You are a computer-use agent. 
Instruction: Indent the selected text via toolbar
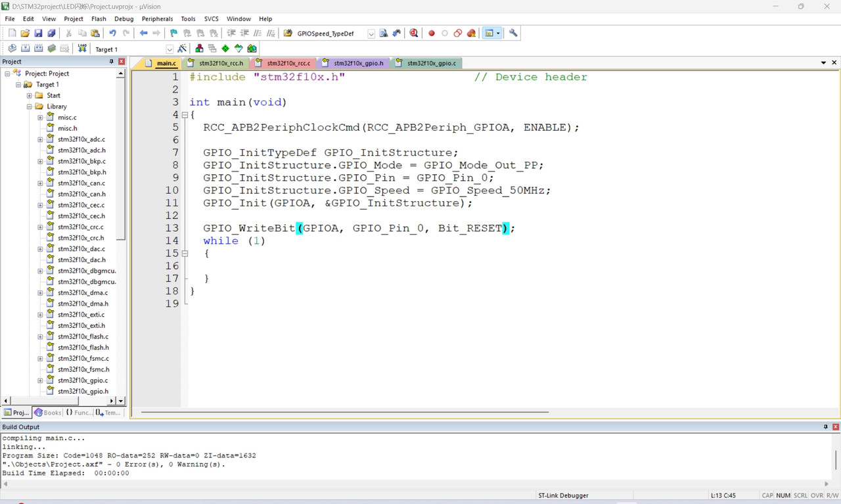tap(231, 34)
